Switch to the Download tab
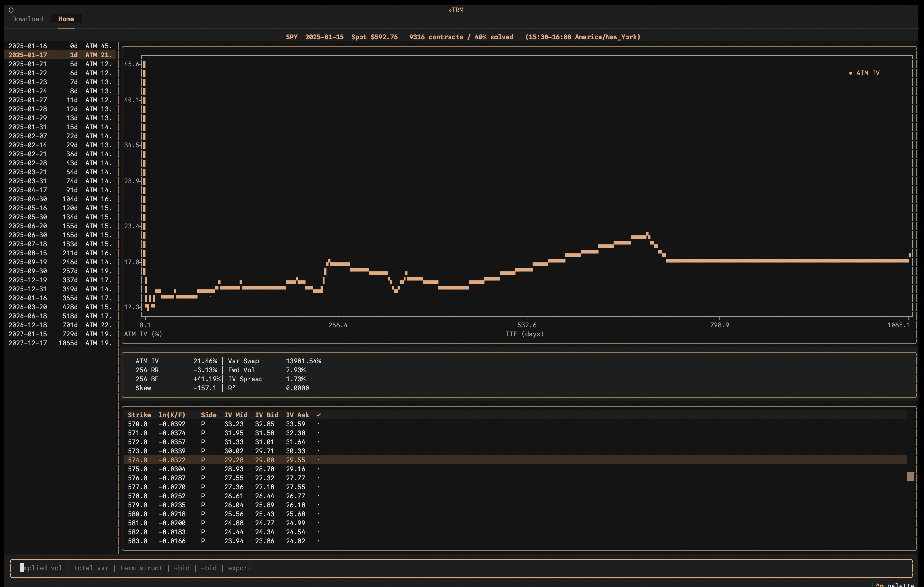The height and width of the screenshot is (587, 924). click(x=28, y=19)
